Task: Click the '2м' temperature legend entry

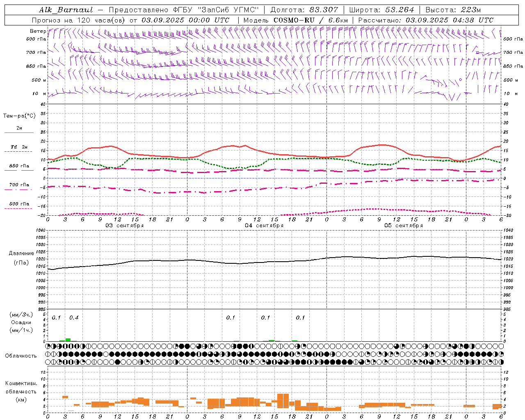Action: click(x=19, y=128)
